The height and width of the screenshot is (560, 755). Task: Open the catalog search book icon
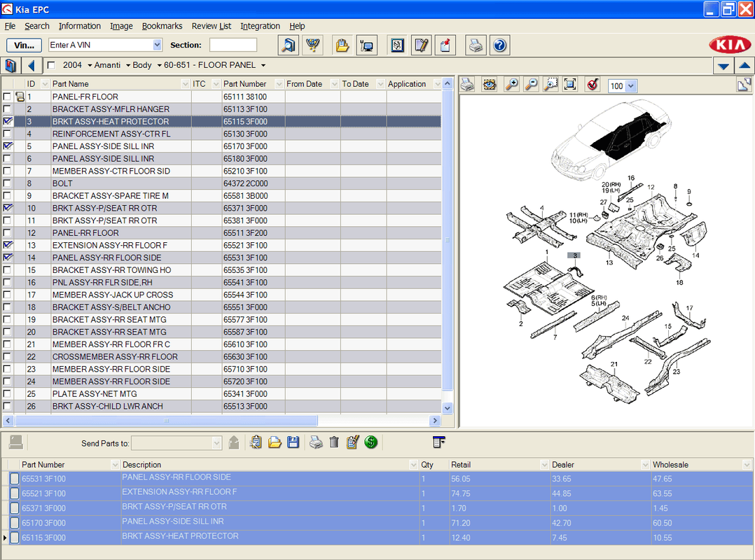288,45
